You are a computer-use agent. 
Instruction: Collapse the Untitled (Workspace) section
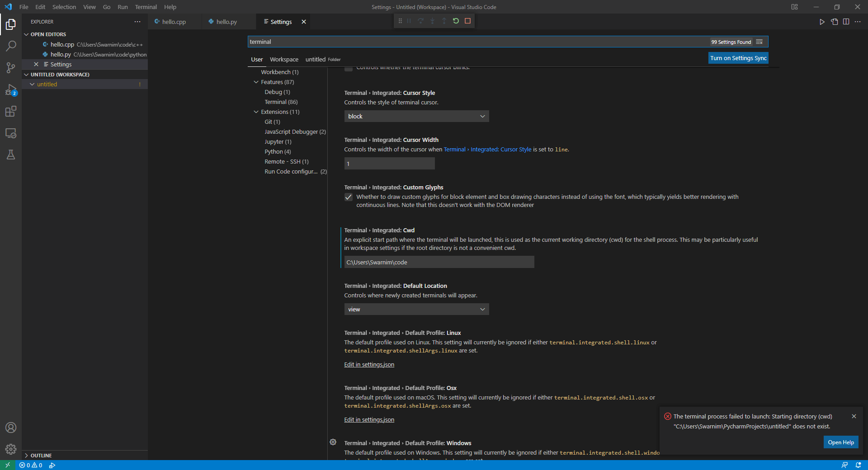[26, 75]
